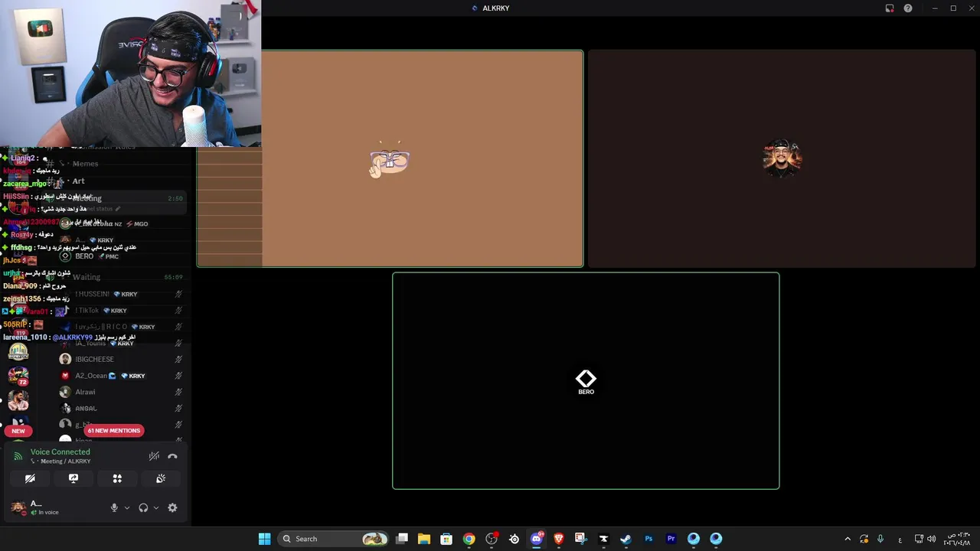Focus the brown cartoon avatar tile
This screenshot has width=980, height=551.
(390, 159)
